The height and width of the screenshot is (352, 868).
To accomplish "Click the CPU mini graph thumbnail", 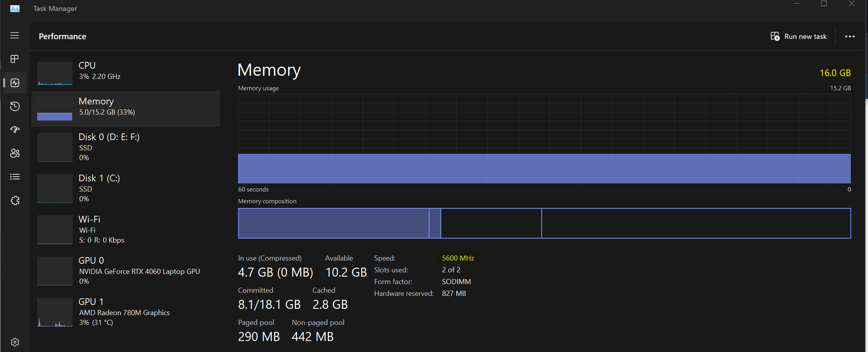I will [x=55, y=73].
